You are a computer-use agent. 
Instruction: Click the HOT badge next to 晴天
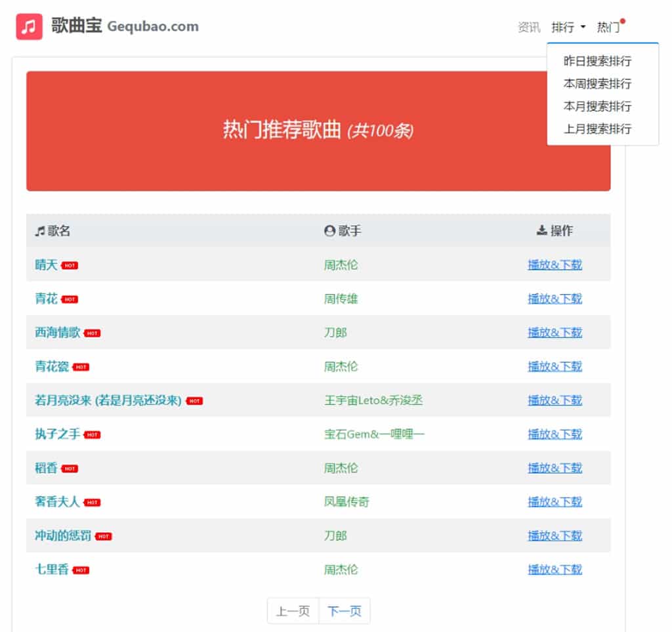pos(70,266)
